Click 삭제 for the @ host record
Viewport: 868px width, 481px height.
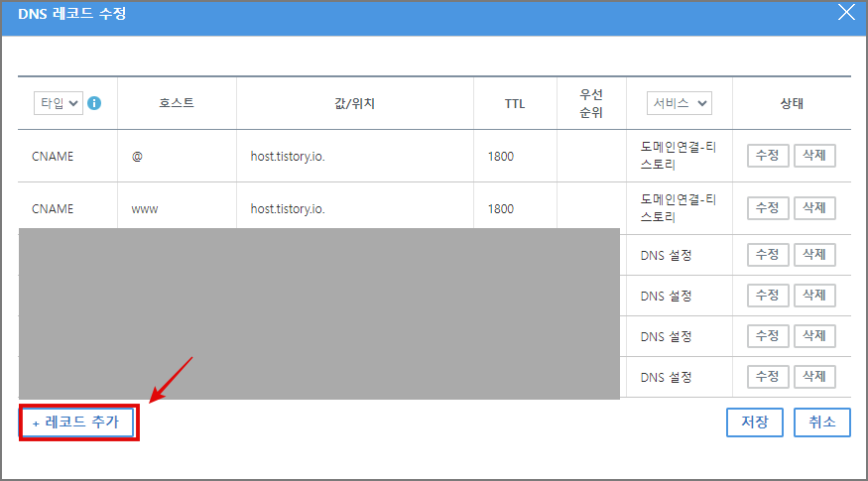[x=814, y=156]
